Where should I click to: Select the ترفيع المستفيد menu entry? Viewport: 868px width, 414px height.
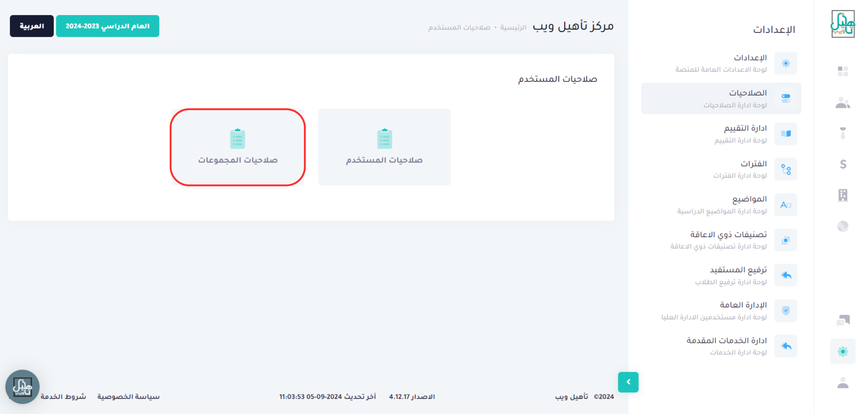(x=721, y=275)
